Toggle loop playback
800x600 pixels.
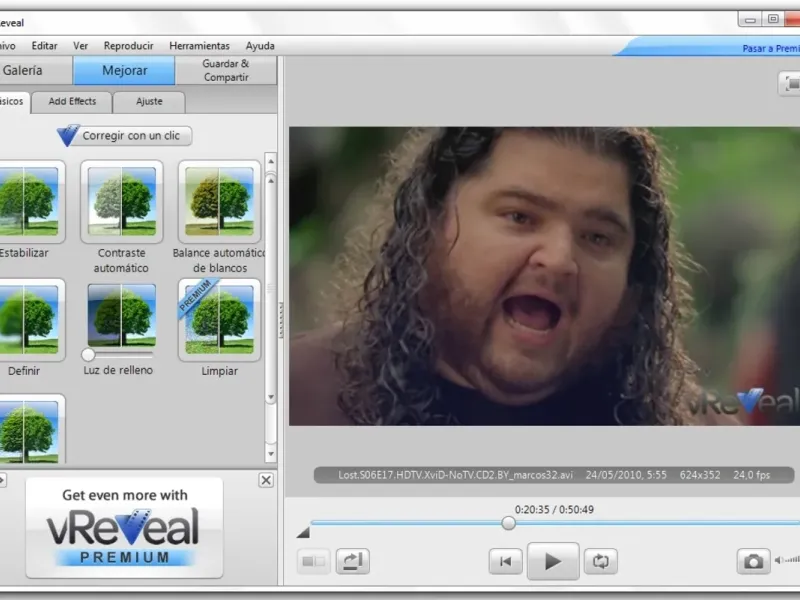[601, 561]
